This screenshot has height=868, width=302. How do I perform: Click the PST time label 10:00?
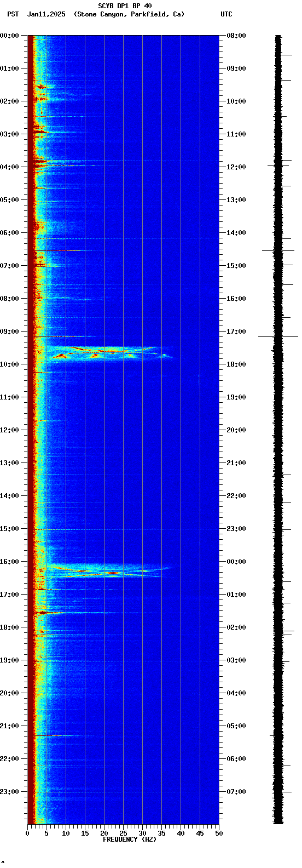pyautogui.click(x=9, y=364)
